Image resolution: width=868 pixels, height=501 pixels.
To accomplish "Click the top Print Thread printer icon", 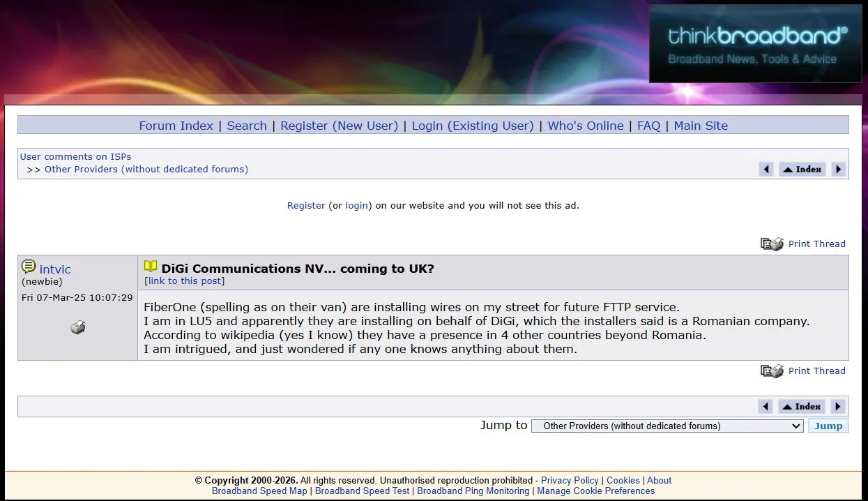I will 772,244.
